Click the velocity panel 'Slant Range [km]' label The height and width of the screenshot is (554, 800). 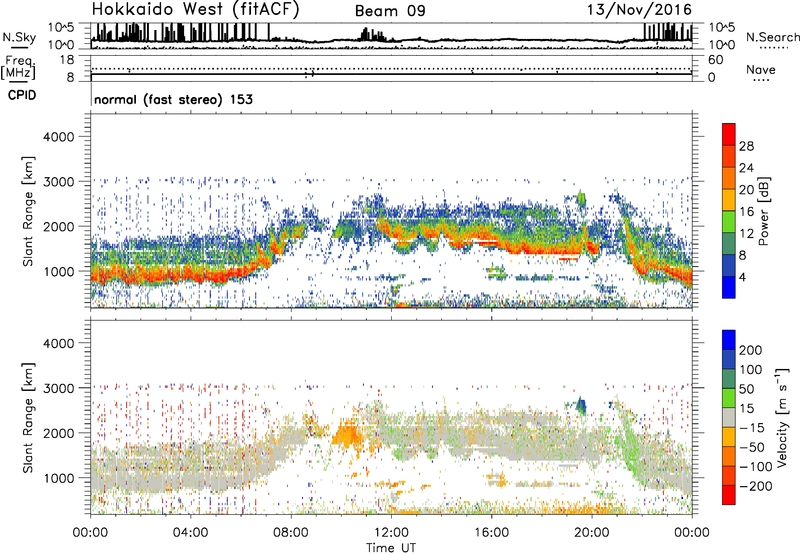[x=28, y=417]
